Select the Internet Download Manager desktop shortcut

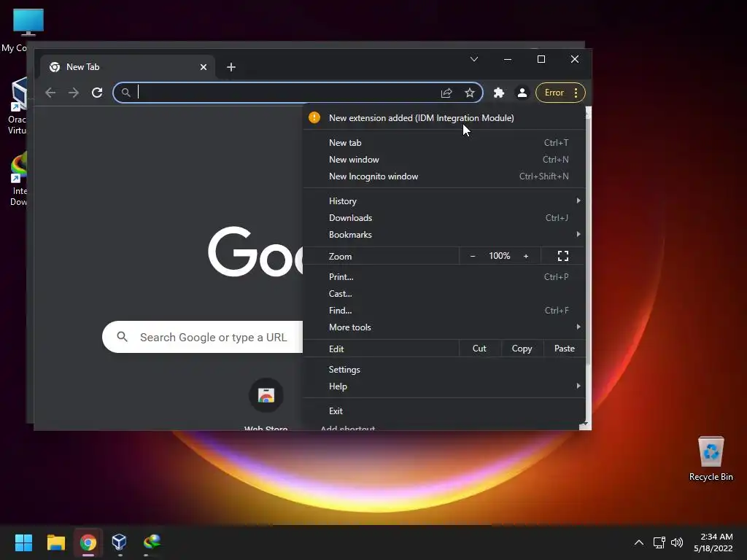[x=18, y=179]
